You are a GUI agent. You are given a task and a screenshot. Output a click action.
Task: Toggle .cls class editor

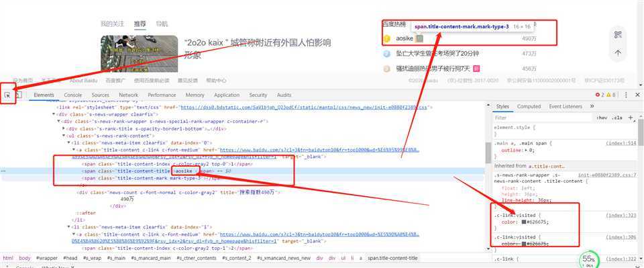pyautogui.click(x=617, y=118)
